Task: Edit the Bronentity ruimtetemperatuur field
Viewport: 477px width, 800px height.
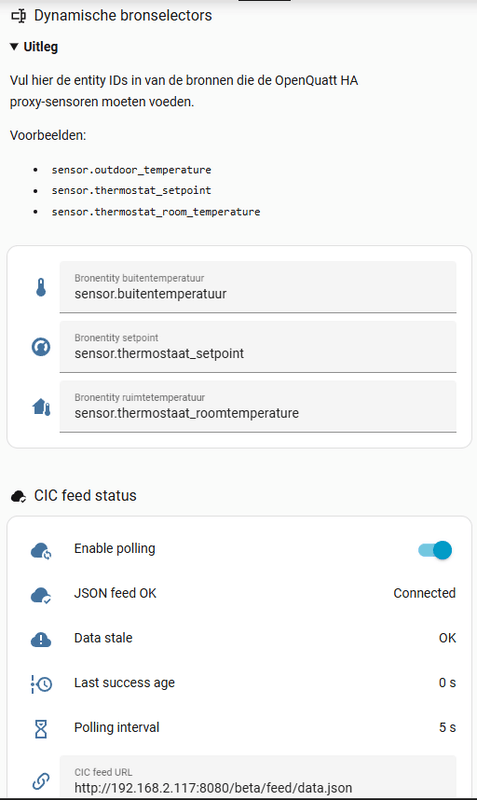Action: [x=258, y=406]
